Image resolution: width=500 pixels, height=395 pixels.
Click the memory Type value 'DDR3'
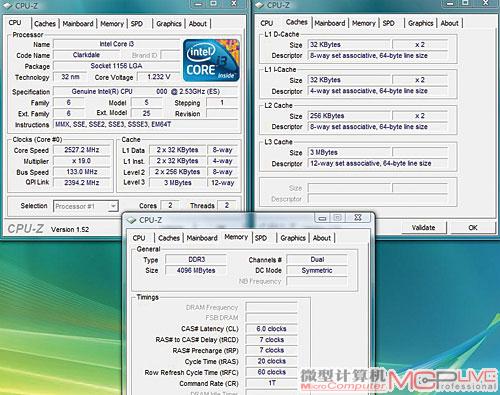click(x=196, y=259)
